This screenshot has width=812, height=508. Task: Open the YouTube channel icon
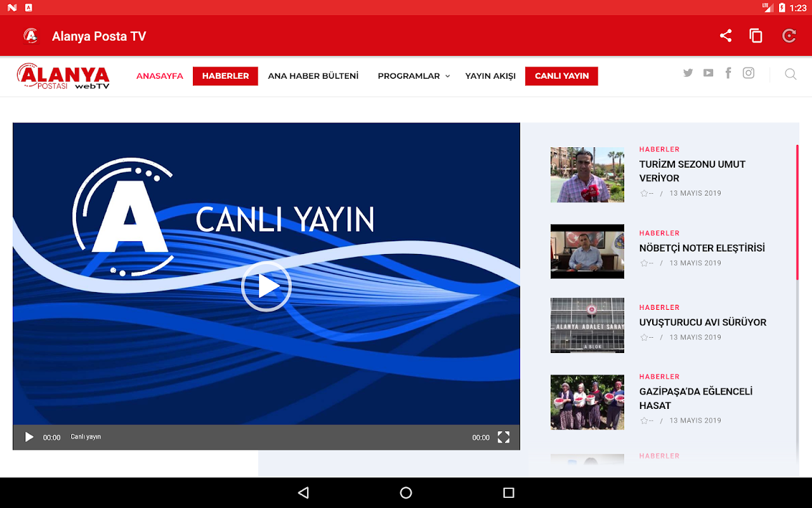[708, 73]
